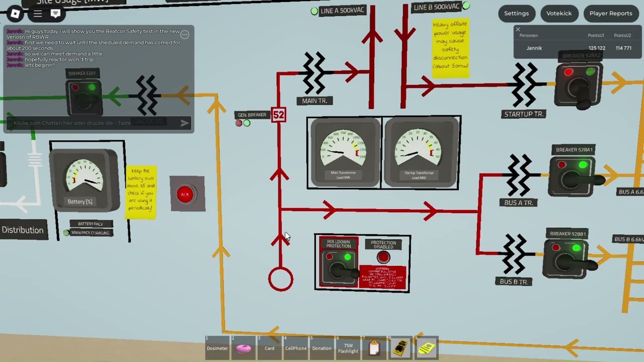Read the offsite power usage yellow note

[x=450, y=49]
